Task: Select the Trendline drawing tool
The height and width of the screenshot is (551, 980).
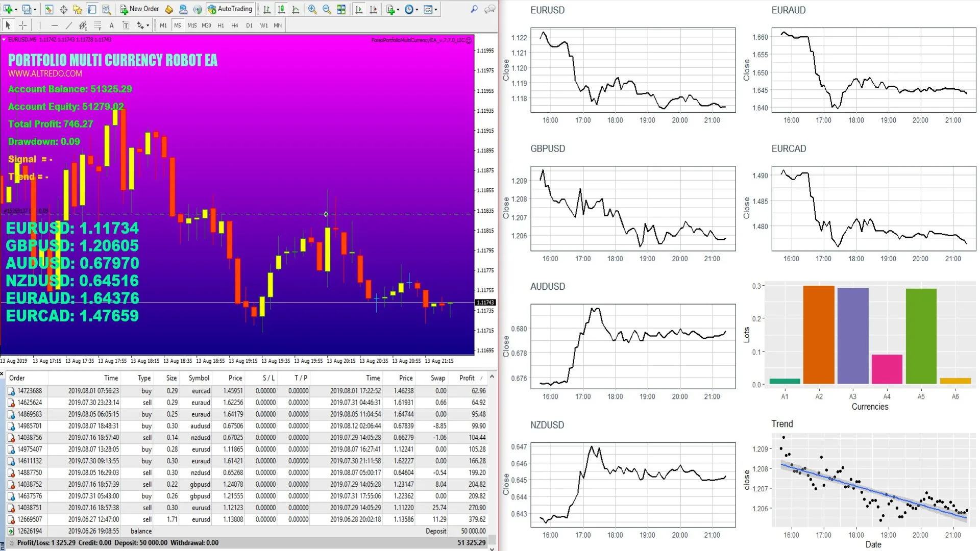Action: coord(68,25)
